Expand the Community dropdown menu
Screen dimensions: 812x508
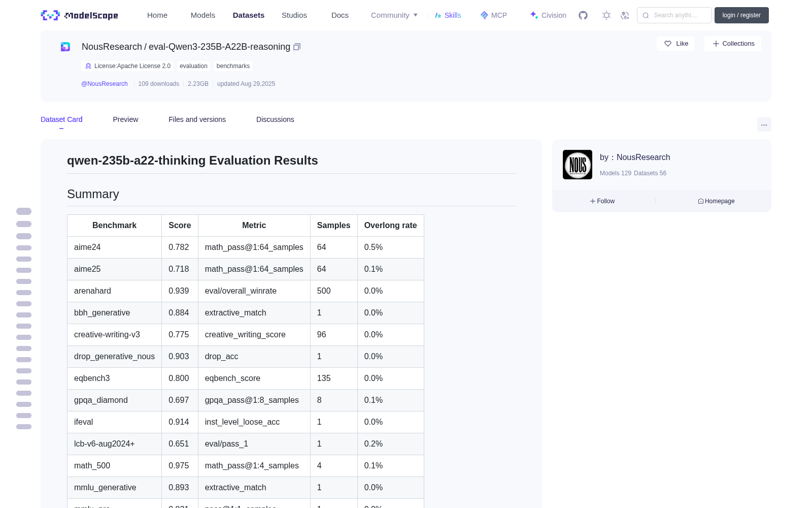[x=394, y=15]
